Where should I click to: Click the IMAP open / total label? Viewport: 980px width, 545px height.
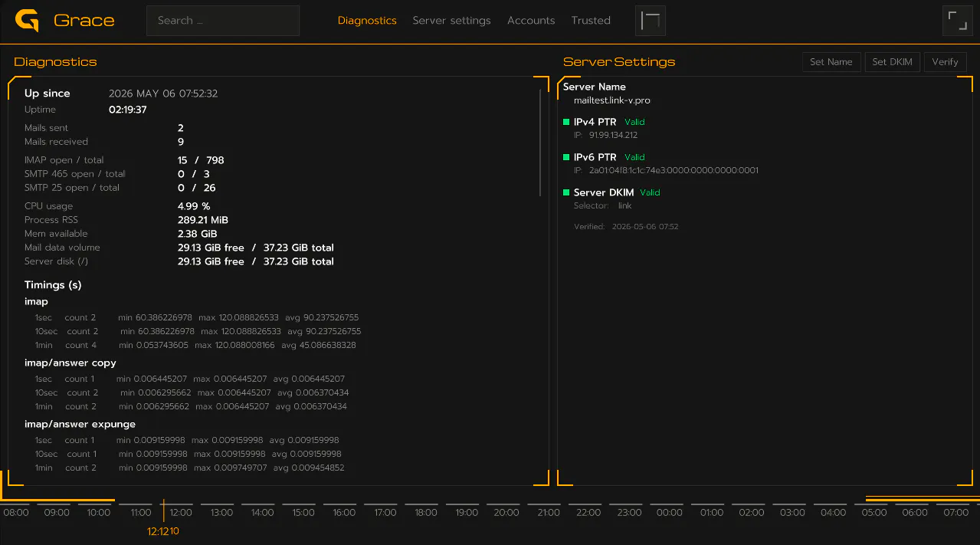click(64, 160)
